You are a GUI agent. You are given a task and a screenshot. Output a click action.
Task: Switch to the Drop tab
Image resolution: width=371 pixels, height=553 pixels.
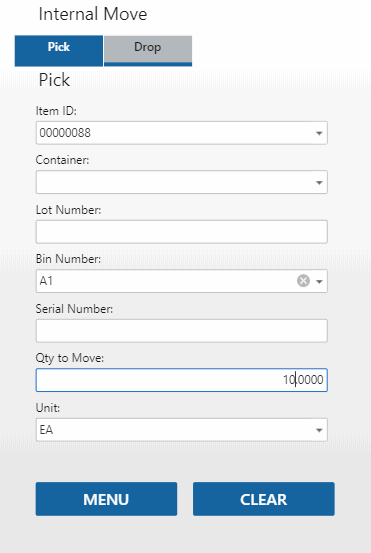(x=148, y=51)
